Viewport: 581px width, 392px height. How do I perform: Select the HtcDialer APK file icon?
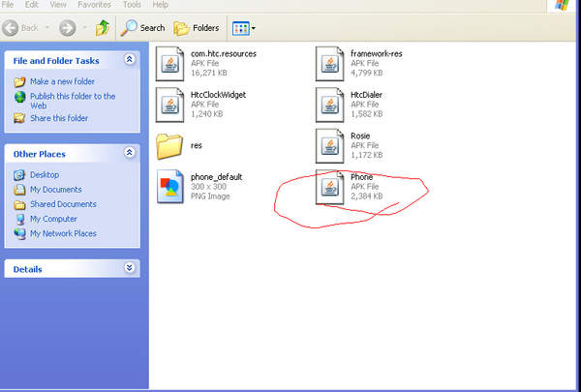click(x=330, y=105)
